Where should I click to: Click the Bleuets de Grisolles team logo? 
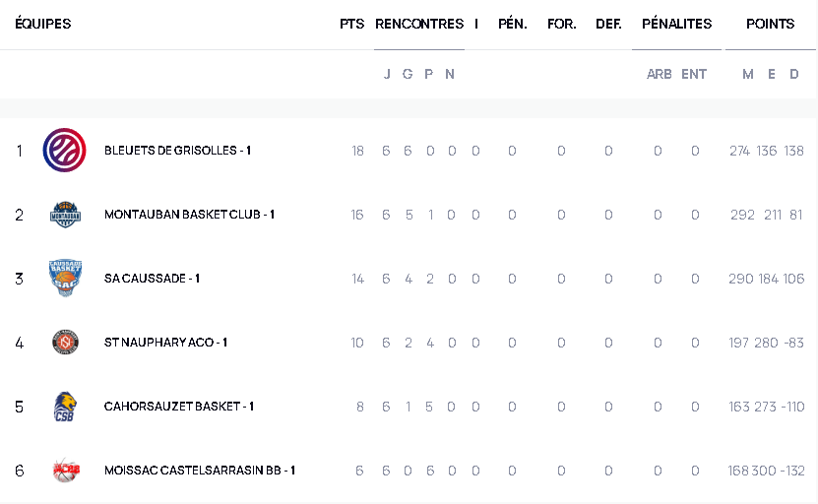[64, 151]
